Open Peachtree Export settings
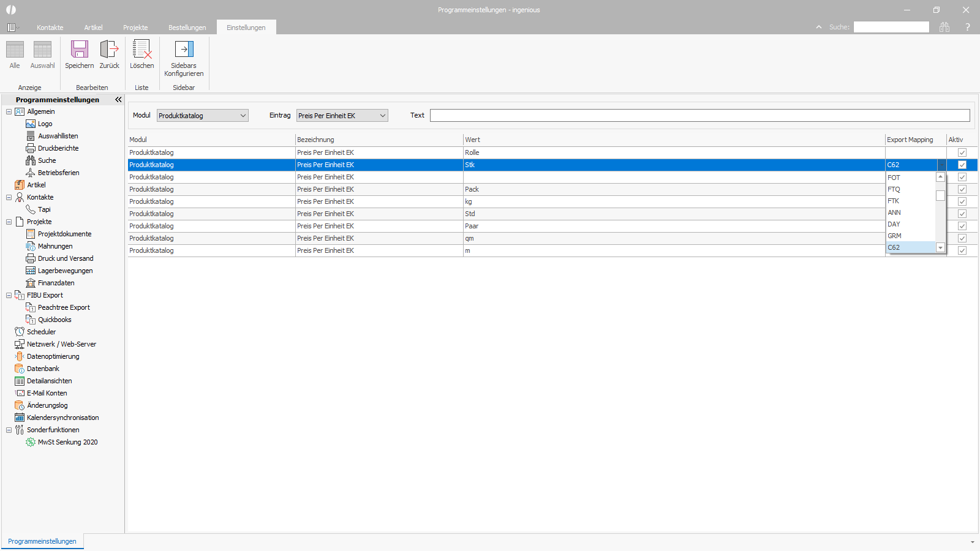The width and height of the screenshot is (980, 551). pos(63,307)
